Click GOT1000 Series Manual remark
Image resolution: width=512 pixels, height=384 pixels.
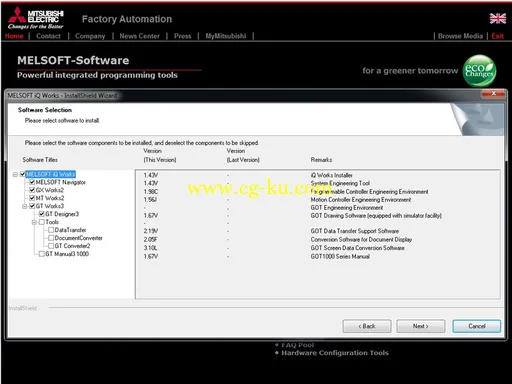click(340, 256)
